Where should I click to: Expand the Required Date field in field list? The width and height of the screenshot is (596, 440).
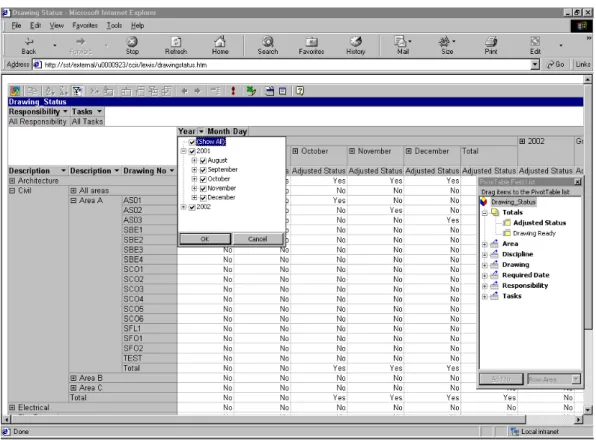coord(485,275)
